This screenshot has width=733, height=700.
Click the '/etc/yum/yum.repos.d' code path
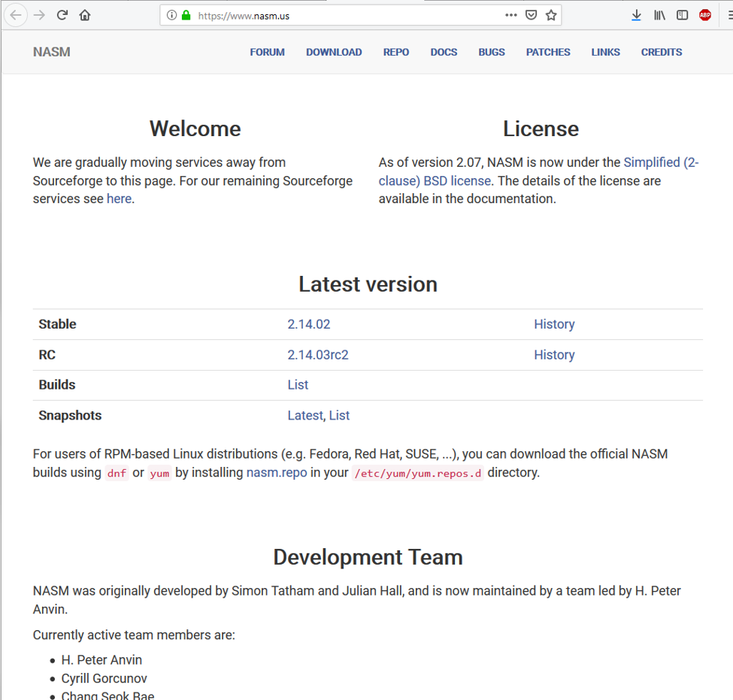click(x=417, y=473)
